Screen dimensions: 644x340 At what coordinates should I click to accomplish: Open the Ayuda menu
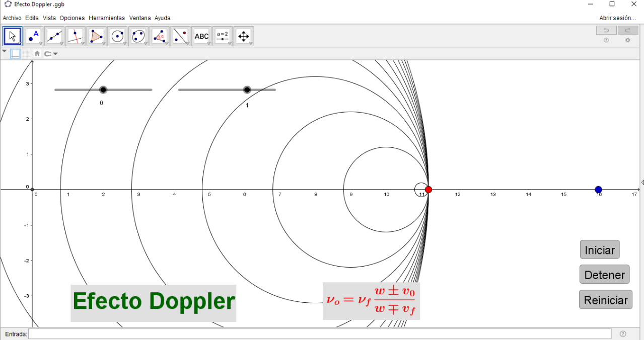tap(162, 18)
